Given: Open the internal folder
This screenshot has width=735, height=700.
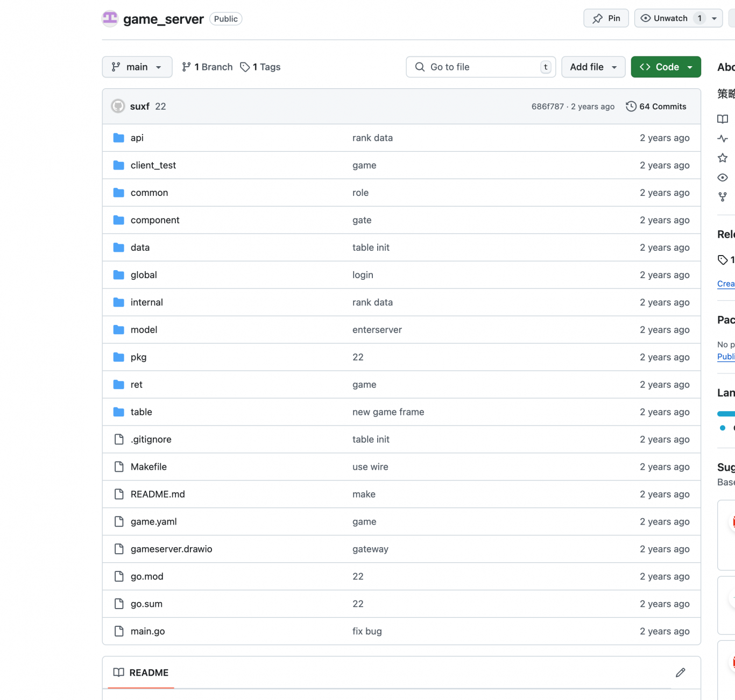Looking at the screenshot, I should point(147,302).
